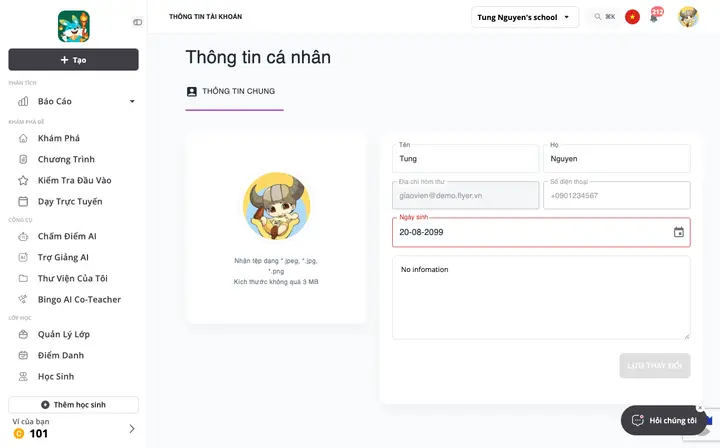Open the notification bell icon
The height and width of the screenshot is (448, 720).
click(x=654, y=18)
